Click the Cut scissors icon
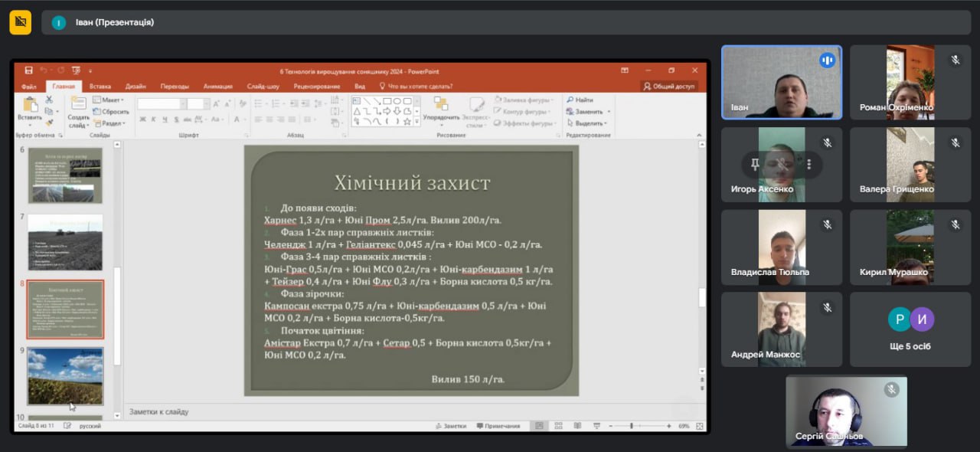The height and width of the screenshot is (452, 980). [50, 100]
